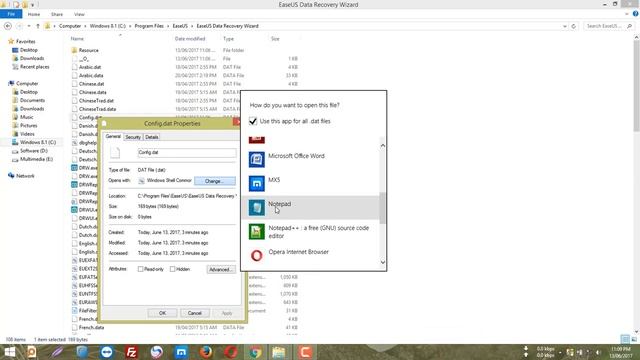
Task: Click app list scrollbar thumb
Action: [x=382, y=208]
